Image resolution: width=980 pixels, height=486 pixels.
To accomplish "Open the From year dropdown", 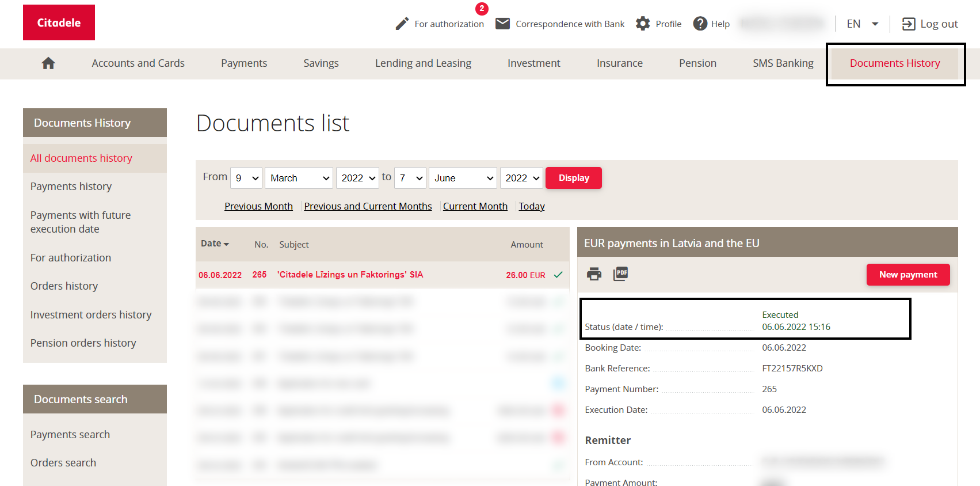I will 357,178.
